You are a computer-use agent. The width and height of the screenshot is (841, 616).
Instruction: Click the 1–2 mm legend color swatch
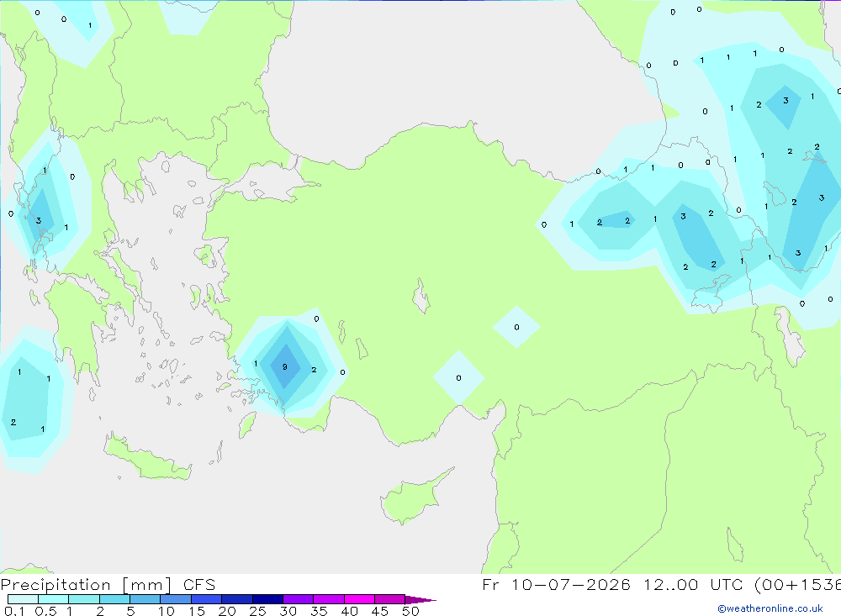[84, 599]
